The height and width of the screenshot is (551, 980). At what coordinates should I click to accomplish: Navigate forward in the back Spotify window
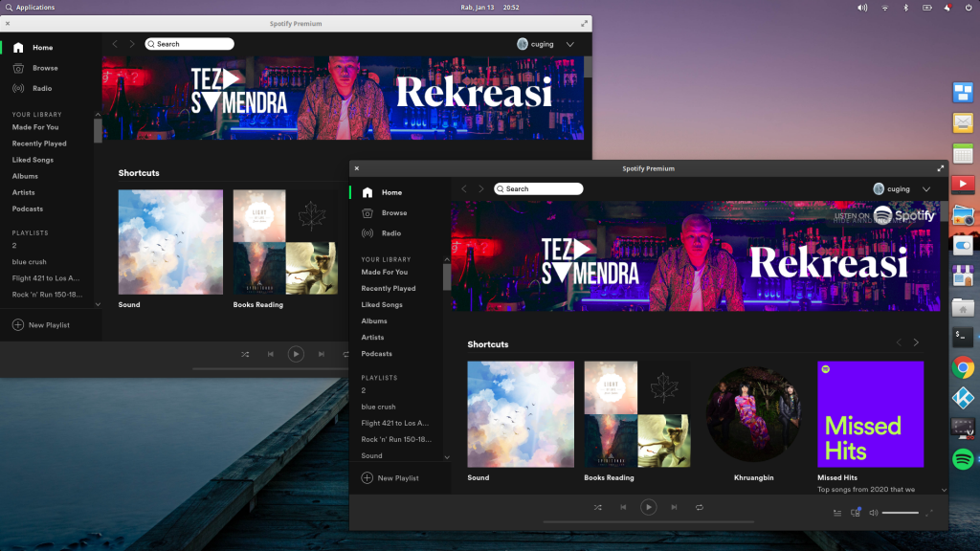tap(132, 44)
